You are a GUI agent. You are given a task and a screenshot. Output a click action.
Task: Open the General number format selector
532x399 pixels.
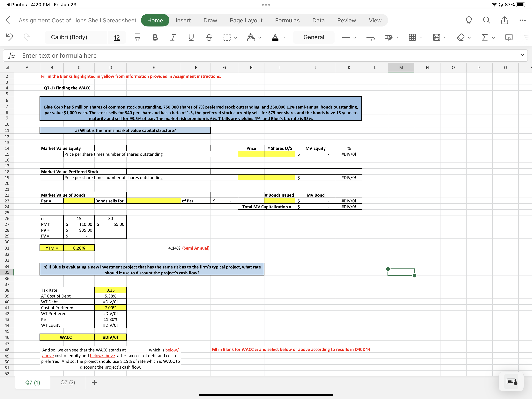click(x=314, y=37)
